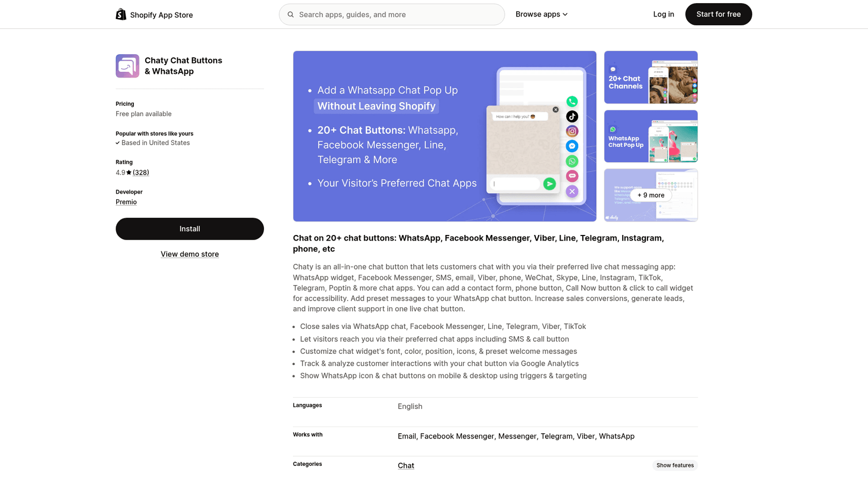Click the purple X icon in preview

[572, 192]
